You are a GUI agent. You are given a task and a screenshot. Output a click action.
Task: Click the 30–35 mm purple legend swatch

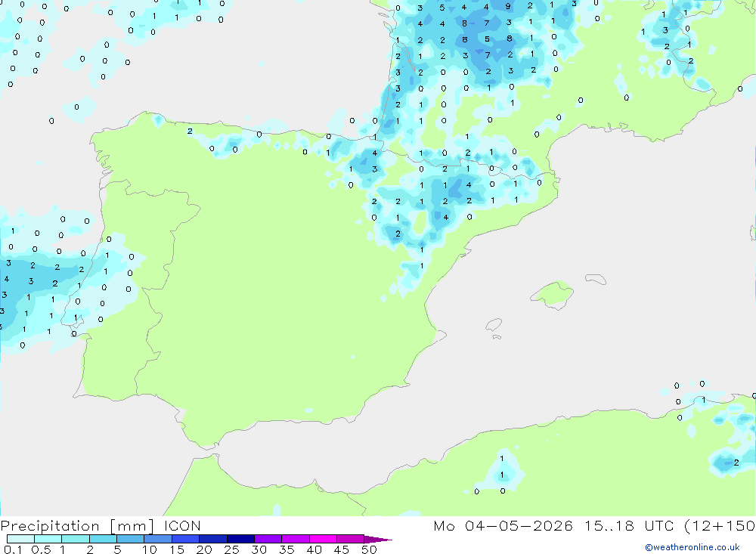pyautogui.click(x=268, y=539)
